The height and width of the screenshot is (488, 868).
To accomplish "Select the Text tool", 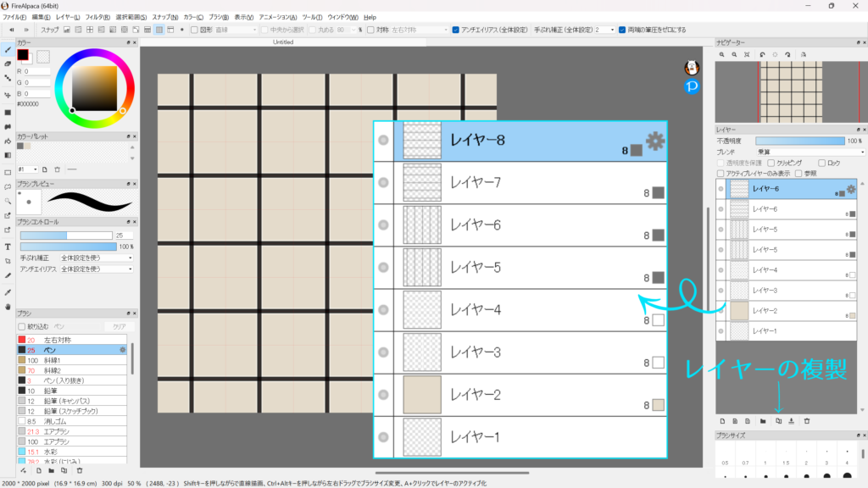I will (x=8, y=246).
